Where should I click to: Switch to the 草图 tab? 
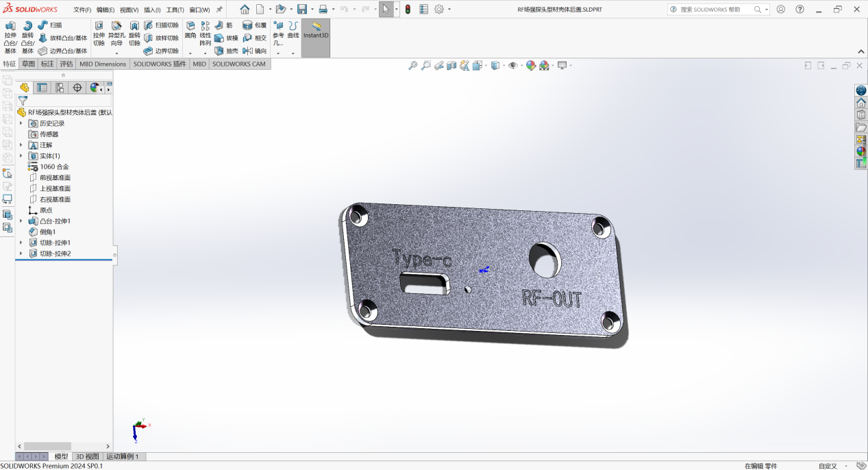pos(28,64)
